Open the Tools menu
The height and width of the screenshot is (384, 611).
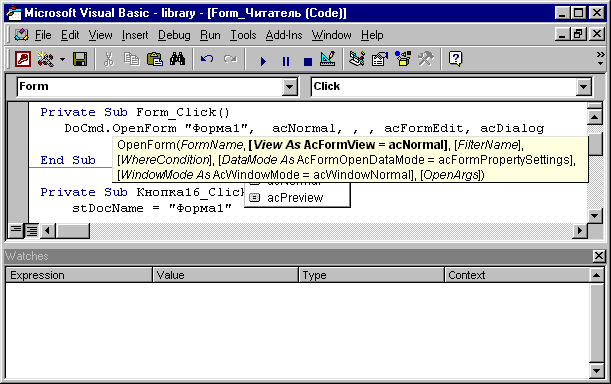(243, 35)
